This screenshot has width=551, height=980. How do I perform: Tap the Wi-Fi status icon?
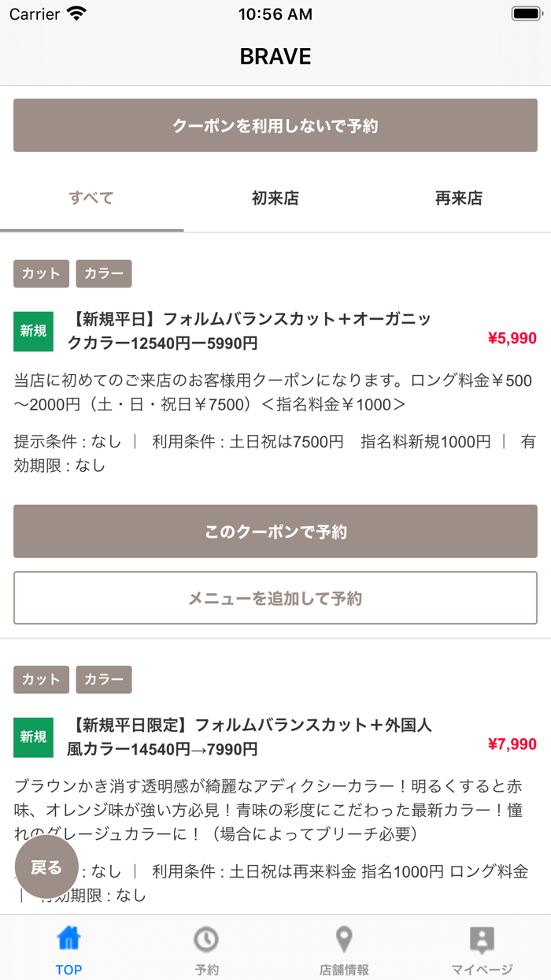pyautogui.click(x=76, y=14)
